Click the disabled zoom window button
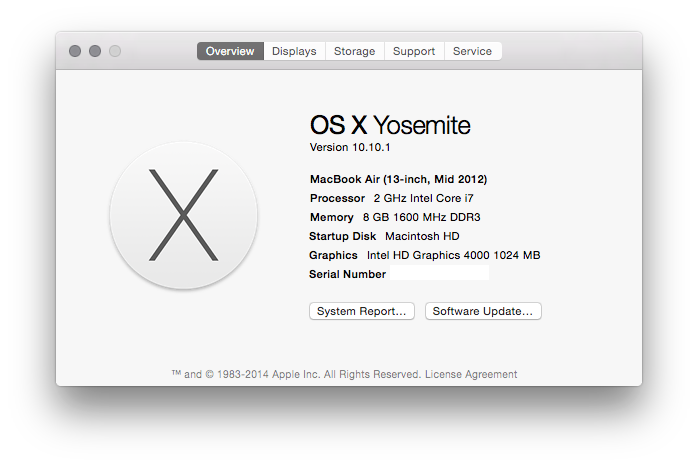698x466 pixels. (x=115, y=51)
